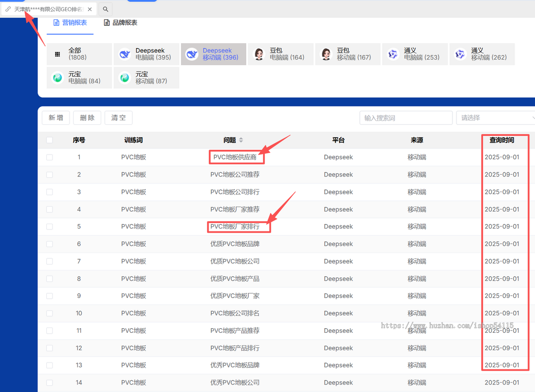Open the 请选择 dropdown

coord(496,118)
